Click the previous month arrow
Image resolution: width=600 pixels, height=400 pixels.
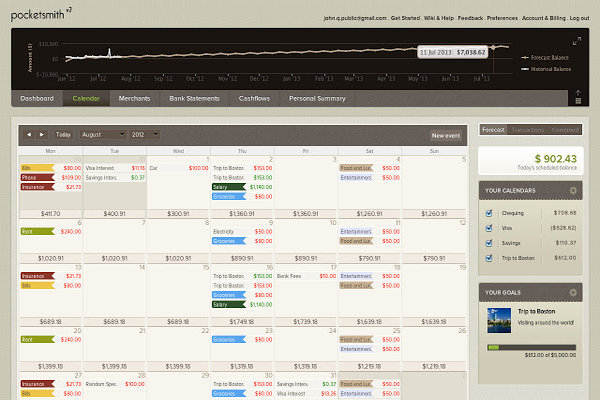coord(28,134)
